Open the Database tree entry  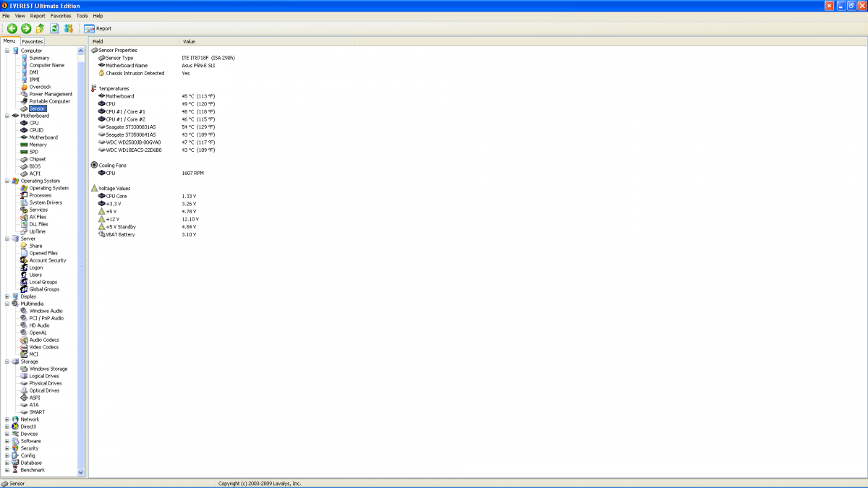tap(31, 463)
